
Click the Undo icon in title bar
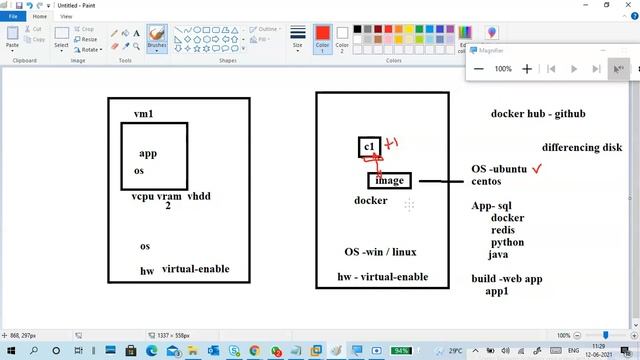[29, 5]
